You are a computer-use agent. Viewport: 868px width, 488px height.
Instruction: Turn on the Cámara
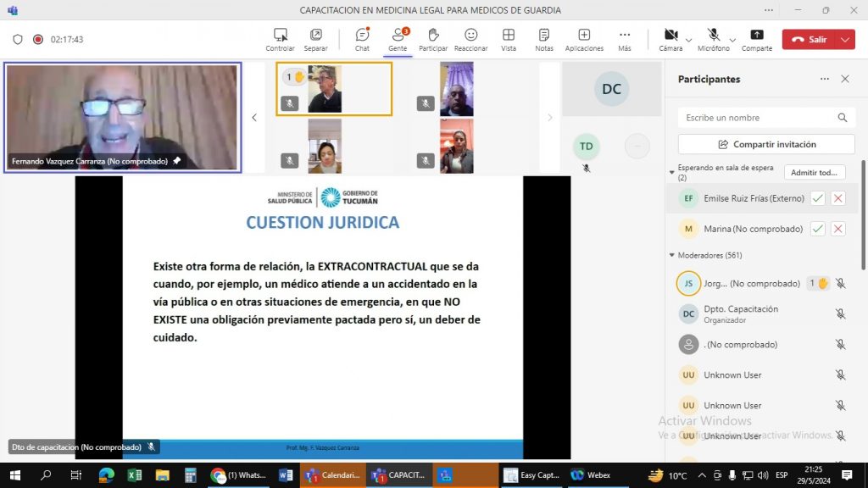(671, 39)
